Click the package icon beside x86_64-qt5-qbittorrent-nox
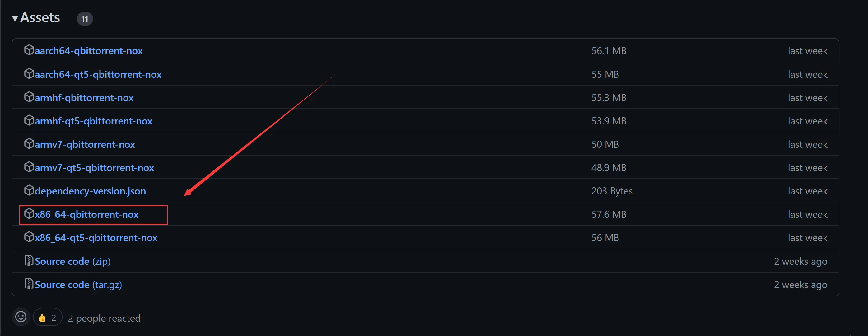The image size is (868, 336). click(x=29, y=237)
